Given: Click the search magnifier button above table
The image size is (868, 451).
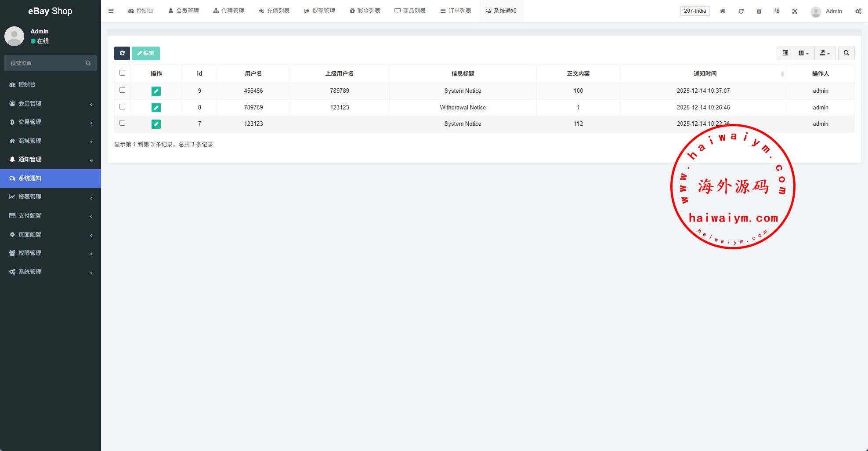Looking at the screenshot, I should point(846,53).
